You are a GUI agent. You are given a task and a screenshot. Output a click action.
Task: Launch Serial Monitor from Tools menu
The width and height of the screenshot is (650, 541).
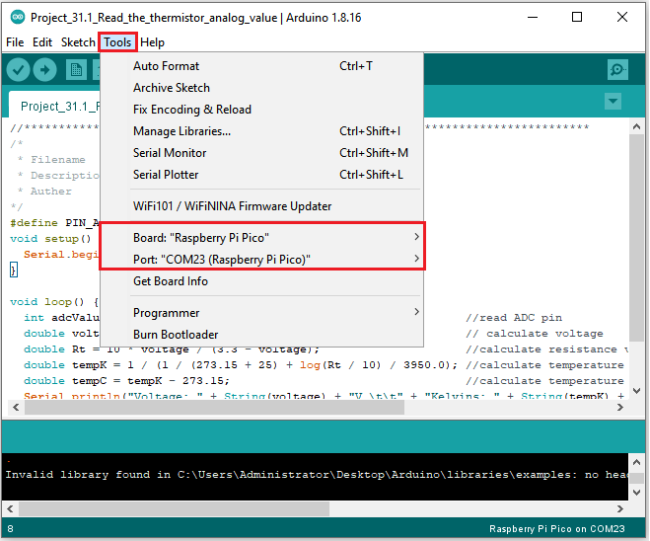[262, 153]
